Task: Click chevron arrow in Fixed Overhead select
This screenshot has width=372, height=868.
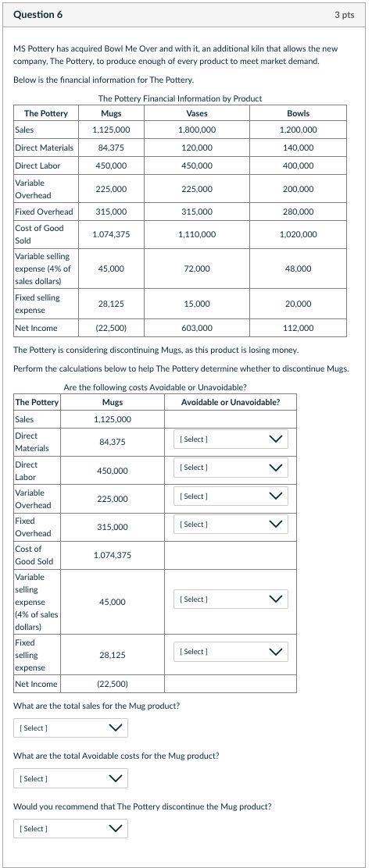Action: [276, 525]
